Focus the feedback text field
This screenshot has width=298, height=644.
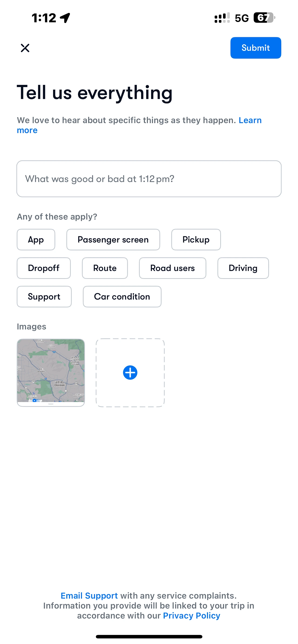click(x=149, y=179)
